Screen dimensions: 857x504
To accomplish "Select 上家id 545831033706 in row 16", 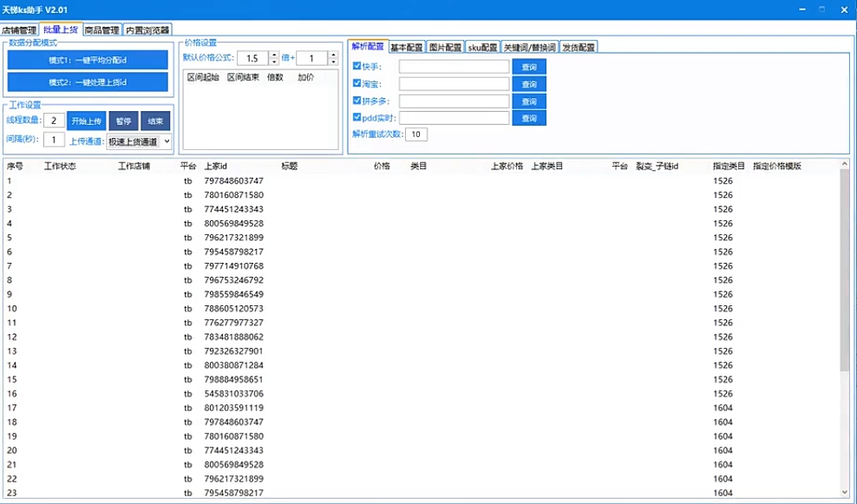I will tap(234, 394).
